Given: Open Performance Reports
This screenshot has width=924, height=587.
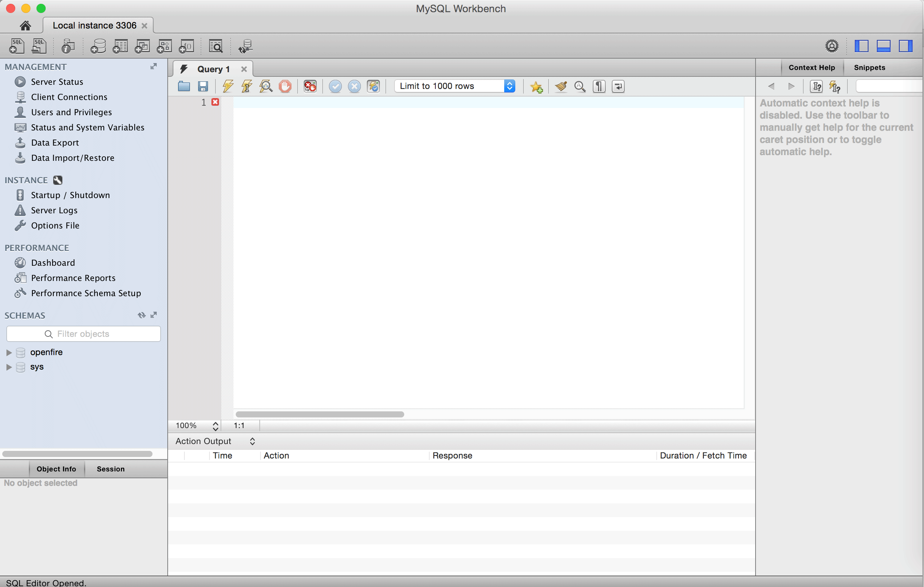Looking at the screenshot, I should point(73,278).
